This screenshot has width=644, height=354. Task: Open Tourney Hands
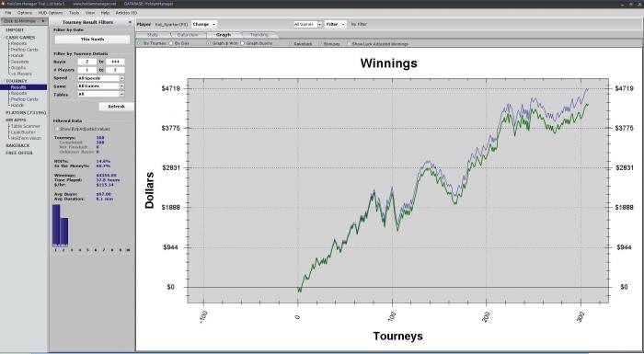pos(17,105)
